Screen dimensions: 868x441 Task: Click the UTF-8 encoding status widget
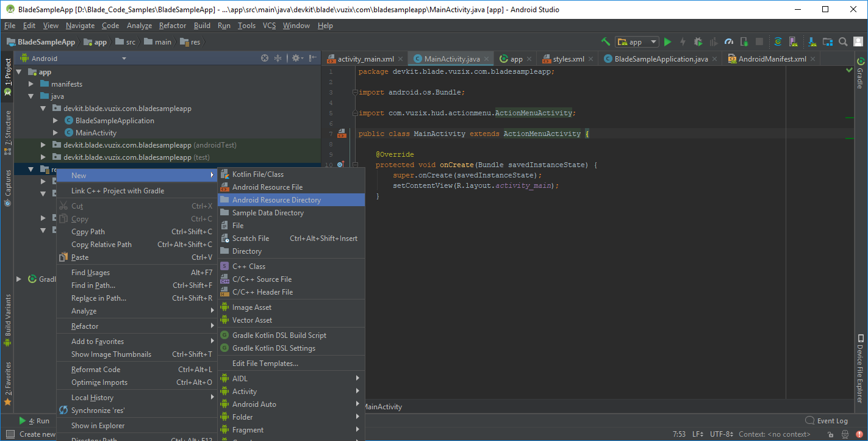click(x=722, y=434)
